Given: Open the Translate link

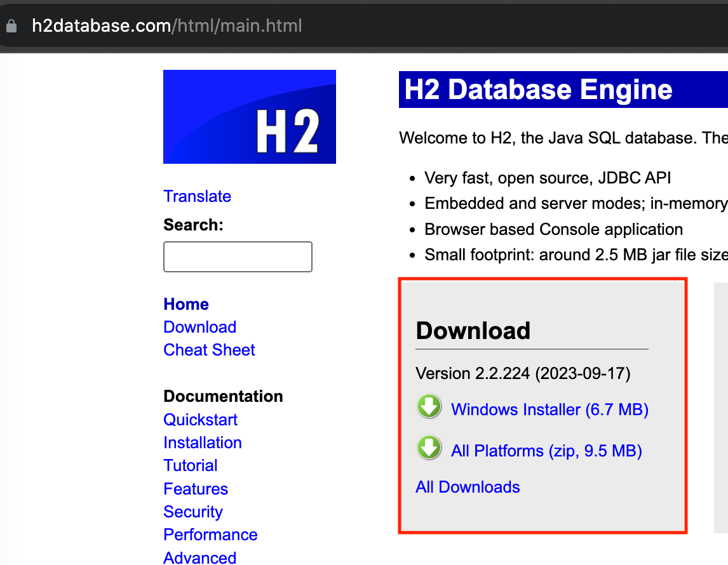Looking at the screenshot, I should tap(198, 196).
